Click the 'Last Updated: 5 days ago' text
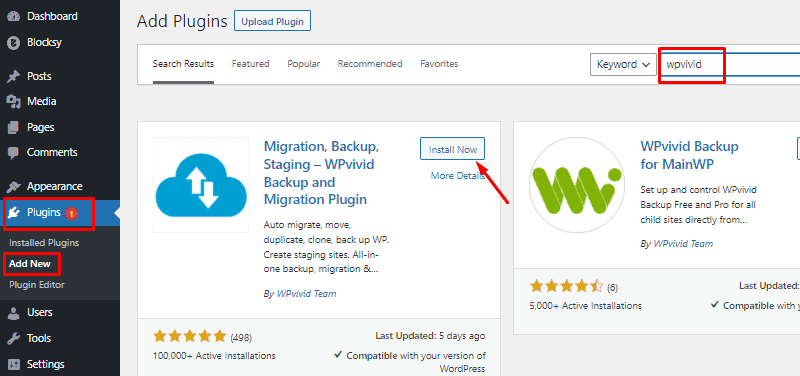 (x=430, y=336)
